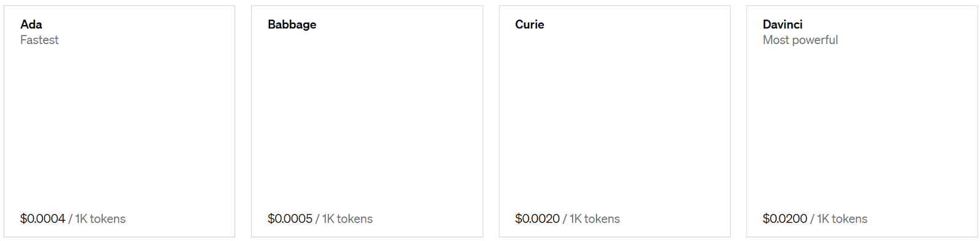Select '/ 1K tokens' label in Davinci card
This screenshot has height=241, width=980.
pos(839,219)
